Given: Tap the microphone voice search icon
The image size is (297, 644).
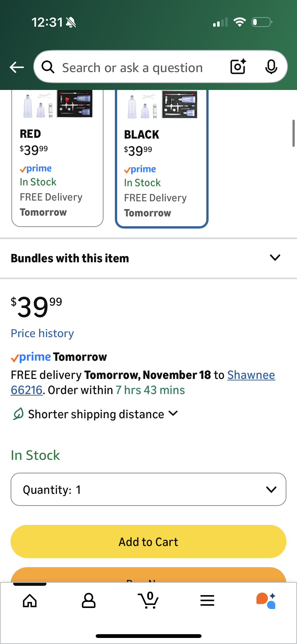Looking at the screenshot, I should click(x=271, y=67).
